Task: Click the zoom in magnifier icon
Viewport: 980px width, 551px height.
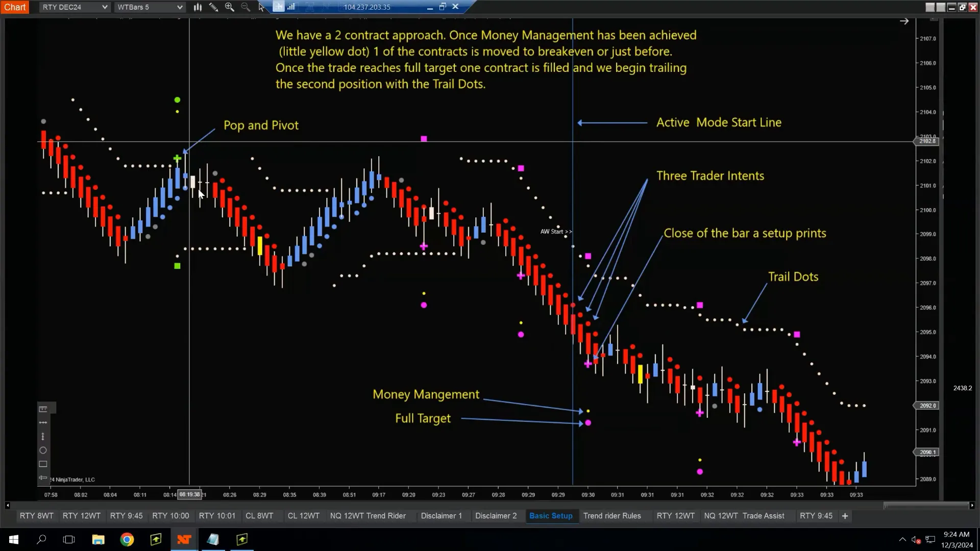Action: click(x=230, y=7)
